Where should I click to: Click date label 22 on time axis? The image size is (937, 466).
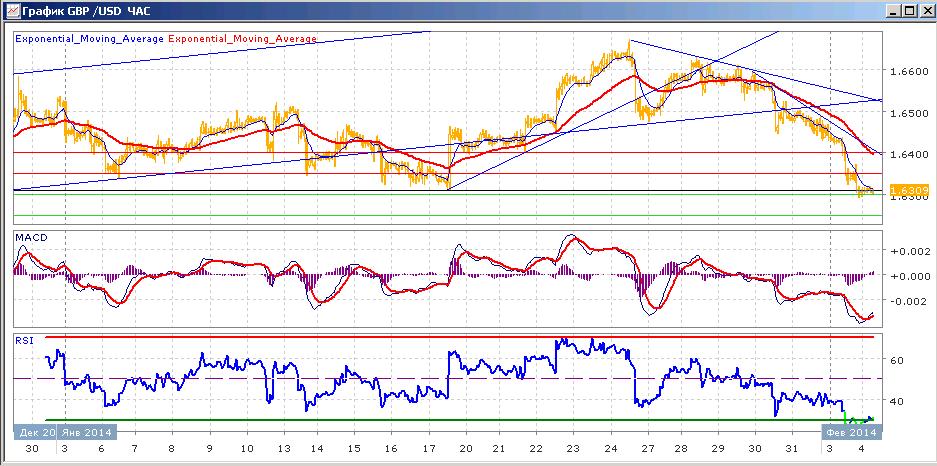pos(536,449)
